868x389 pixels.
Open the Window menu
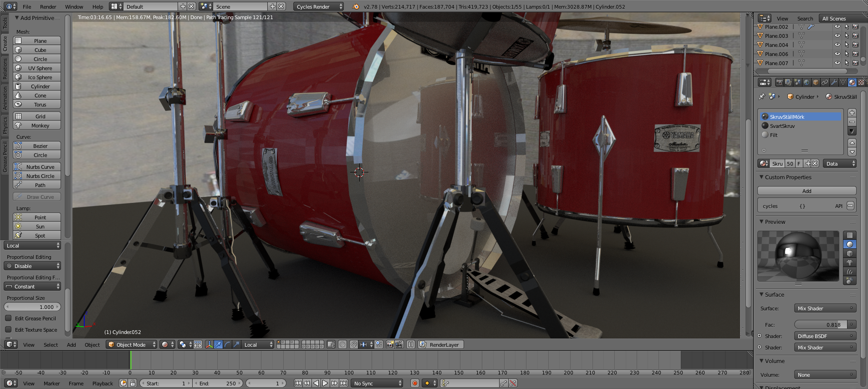tap(74, 6)
